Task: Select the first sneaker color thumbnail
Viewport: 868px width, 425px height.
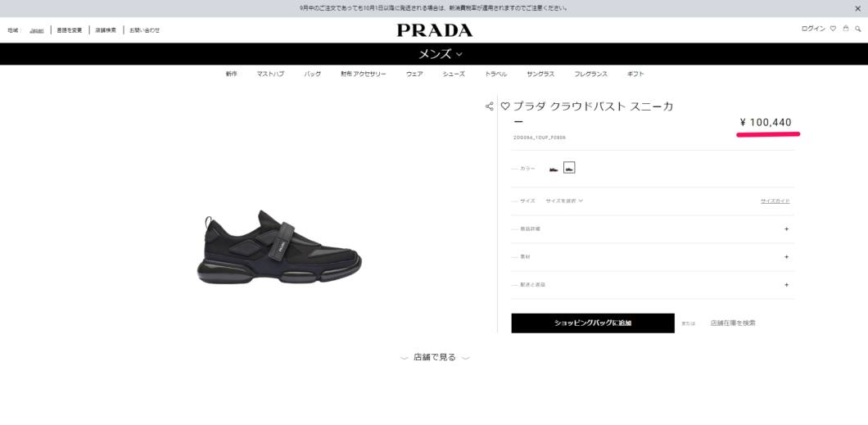Action: [x=554, y=168]
